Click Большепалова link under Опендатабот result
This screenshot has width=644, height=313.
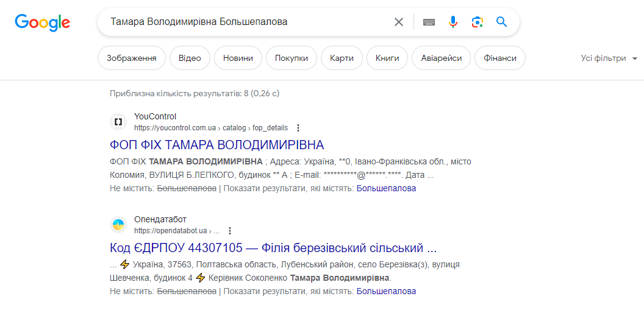386,291
